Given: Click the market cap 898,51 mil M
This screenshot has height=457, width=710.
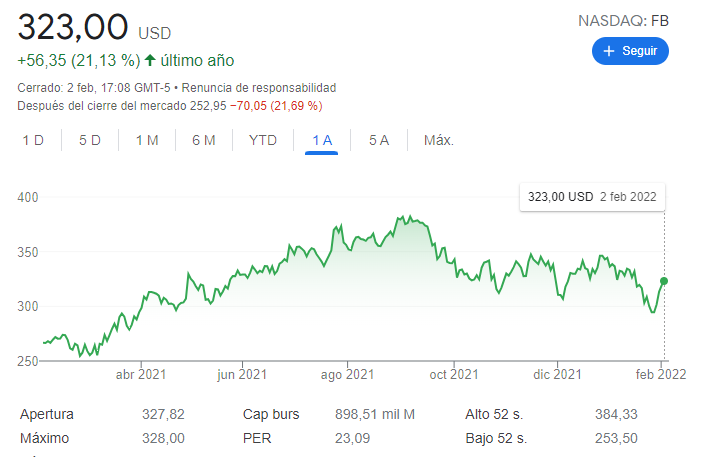Looking at the screenshot, I should tap(375, 414).
